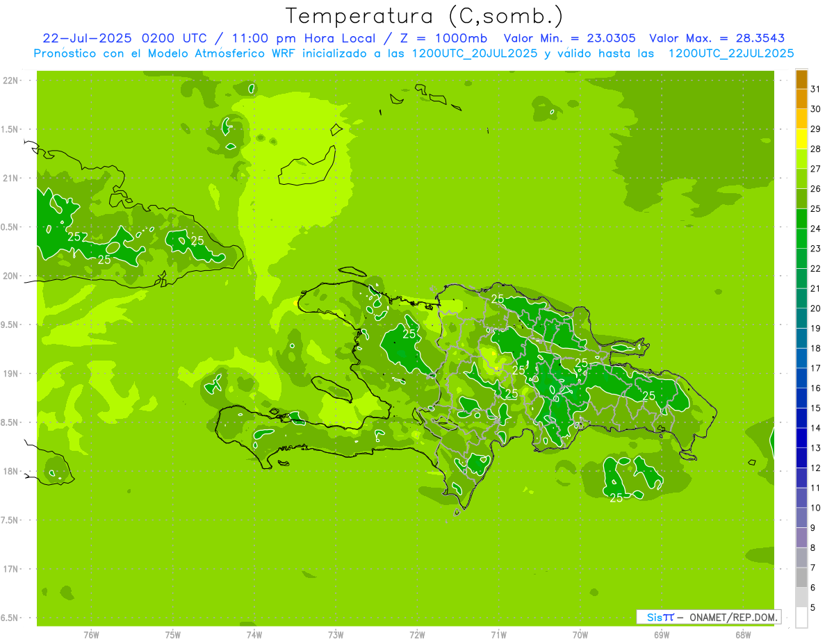Click the '76W' longitude label

coord(91,635)
